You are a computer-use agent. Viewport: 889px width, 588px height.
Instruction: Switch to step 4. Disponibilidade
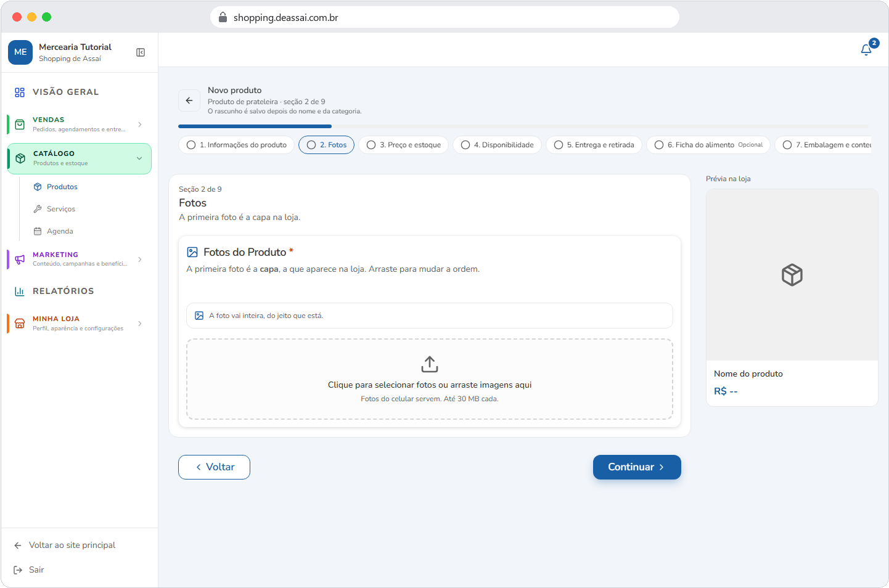(x=498, y=145)
